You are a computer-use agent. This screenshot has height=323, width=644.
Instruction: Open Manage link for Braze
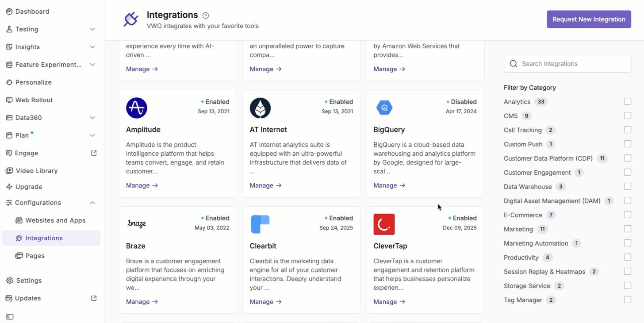pyautogui.click(x=142, y=301)
